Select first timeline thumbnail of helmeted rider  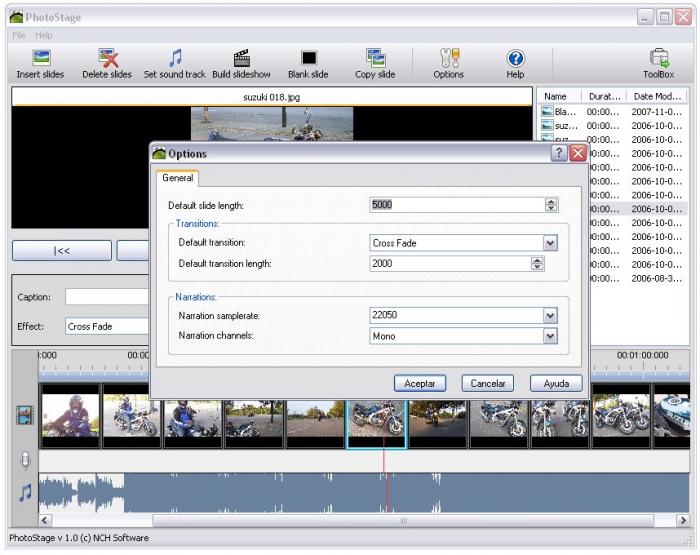pyautogui.click(x=71, y=415)
